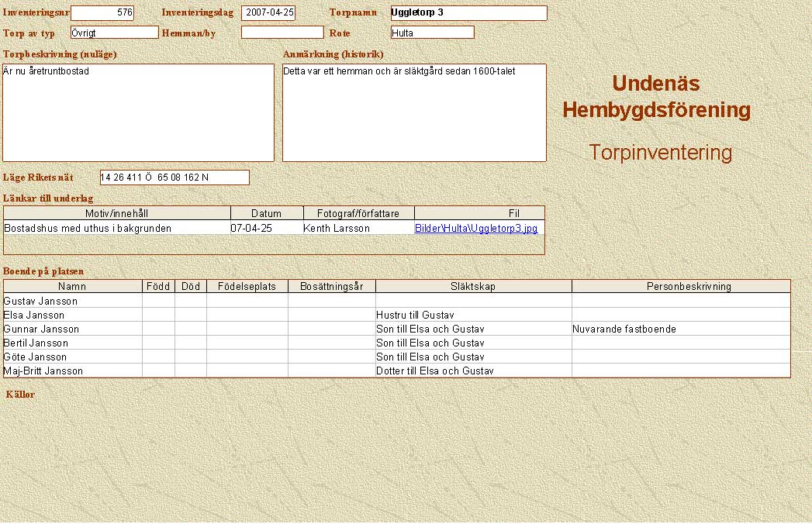Viewport: 812px width, 524px height.
Task: Select the Gustav Jansson name row
Action: pos(72,301)
